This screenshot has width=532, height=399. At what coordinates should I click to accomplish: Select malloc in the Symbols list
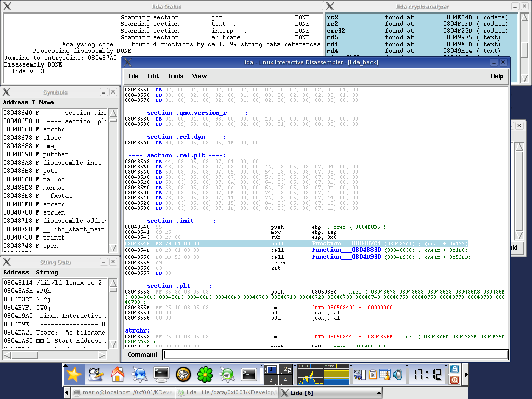(x=54, y=179)
